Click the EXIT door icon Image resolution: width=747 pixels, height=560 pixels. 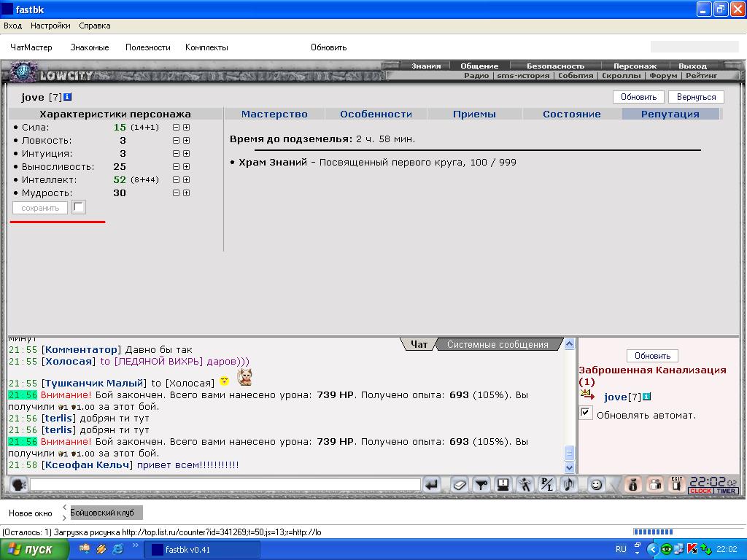tap(676, 484)
